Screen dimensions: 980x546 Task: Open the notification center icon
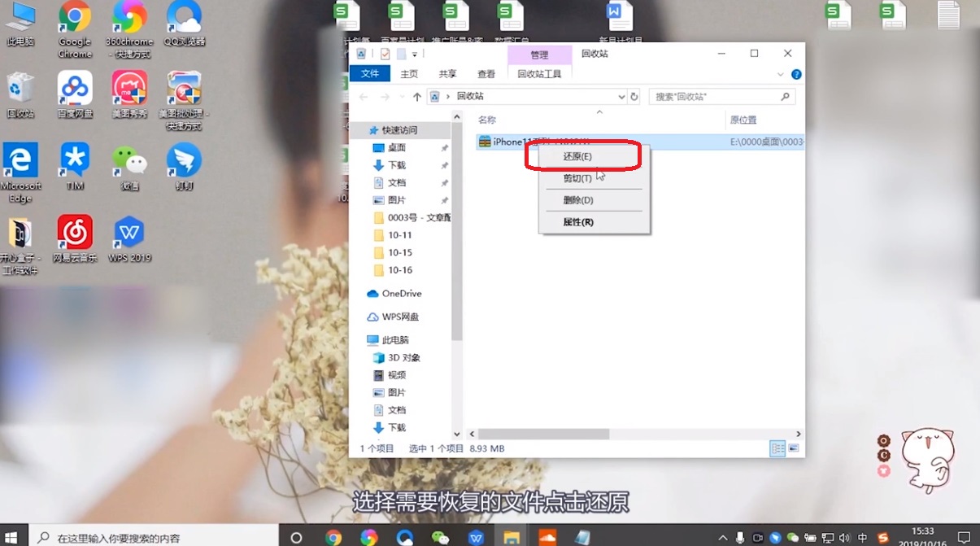(965, 538)
